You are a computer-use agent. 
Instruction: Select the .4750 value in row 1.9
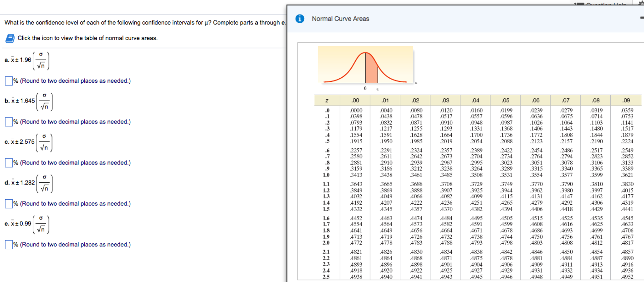(x=536, y=237)
